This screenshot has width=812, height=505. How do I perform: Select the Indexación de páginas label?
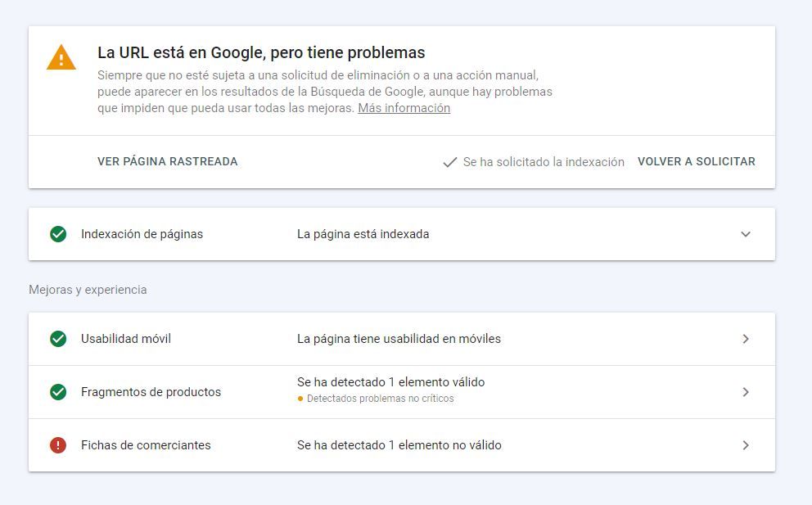point(142,234)
